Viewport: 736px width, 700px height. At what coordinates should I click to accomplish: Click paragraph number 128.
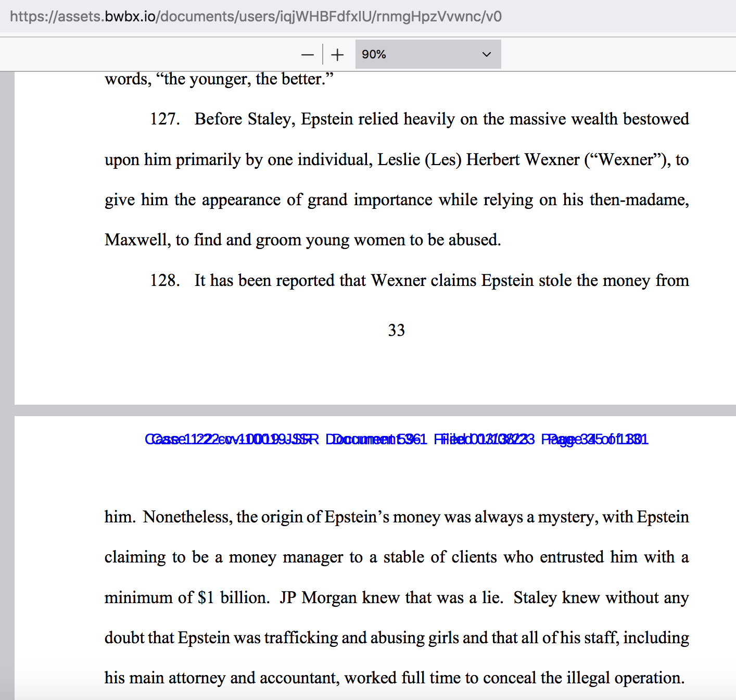click(x=165, y=281)
